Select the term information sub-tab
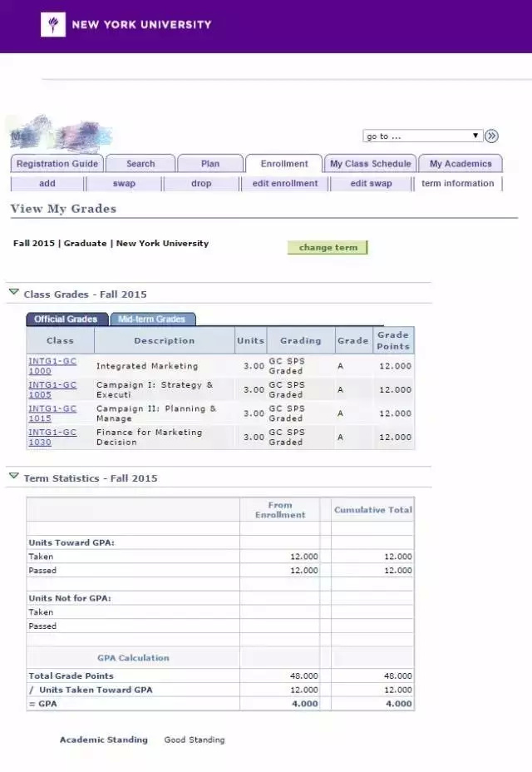Image resolution: width=532 pixels, height=772 pixels. (458, 183)
